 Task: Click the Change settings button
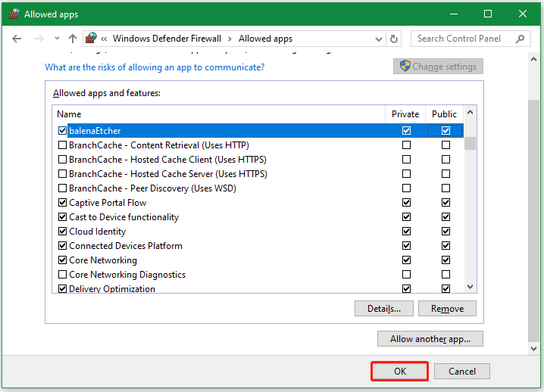click(438, 66)
